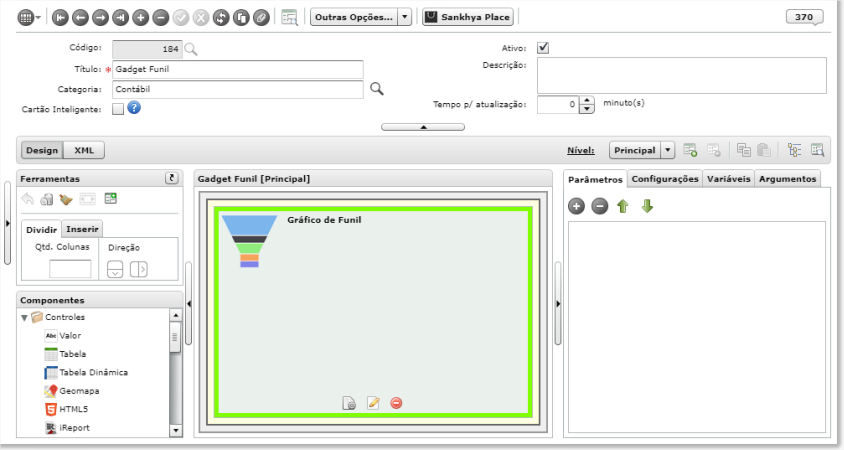This screenshot has height=450, width=844.
Task: Click the Nível link label
Action: (x=581, y=151)
